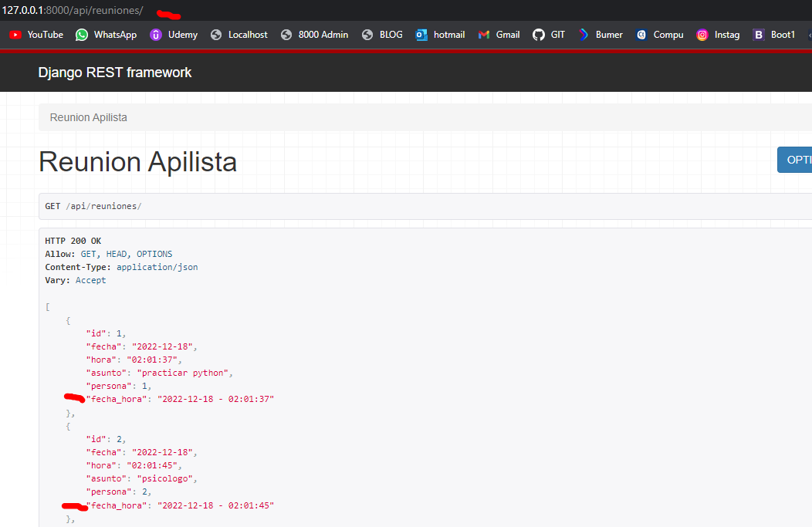Open the Instagram bookmark icon
Viewport: 812px width, 527px height.
click(702, 35)
